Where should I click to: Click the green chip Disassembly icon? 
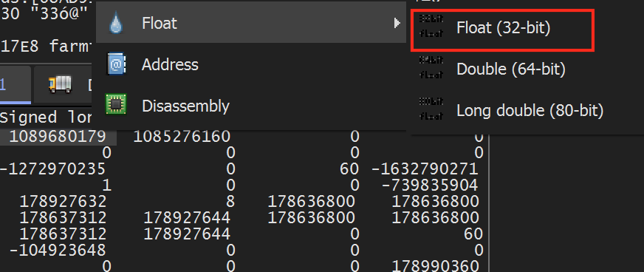coord(116,104)
